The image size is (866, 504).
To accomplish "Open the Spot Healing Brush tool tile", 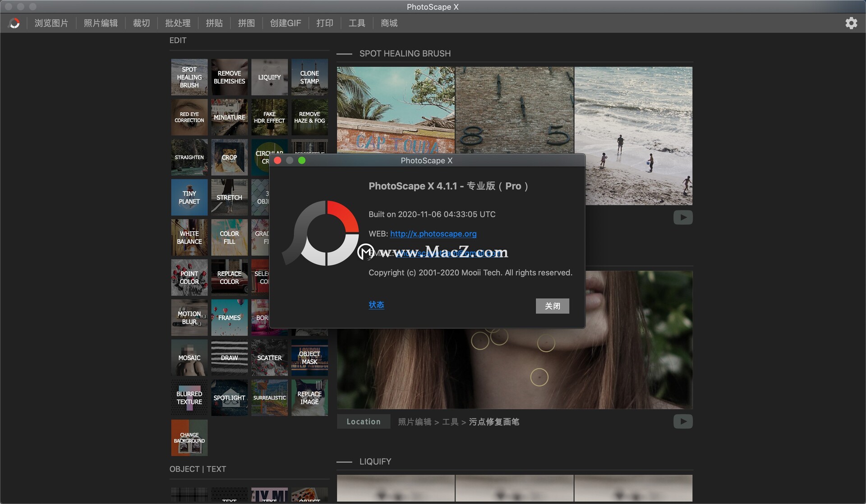I will (189, 77).
